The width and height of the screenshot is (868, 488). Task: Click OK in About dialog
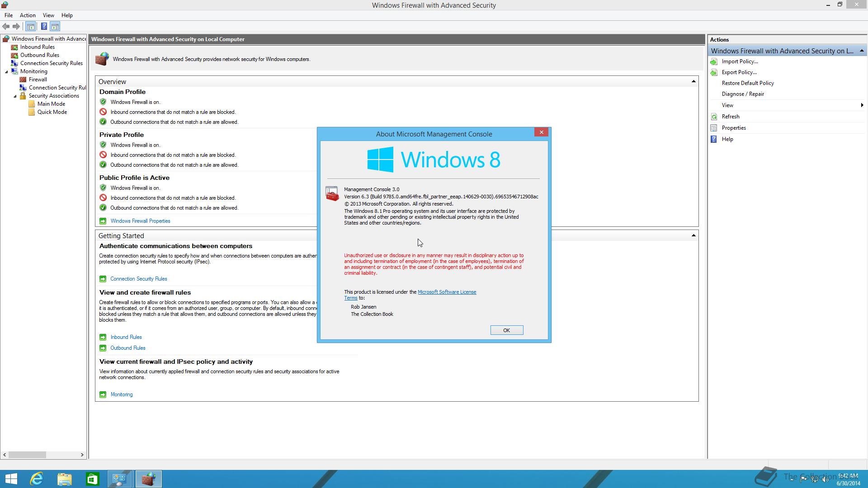507,330
